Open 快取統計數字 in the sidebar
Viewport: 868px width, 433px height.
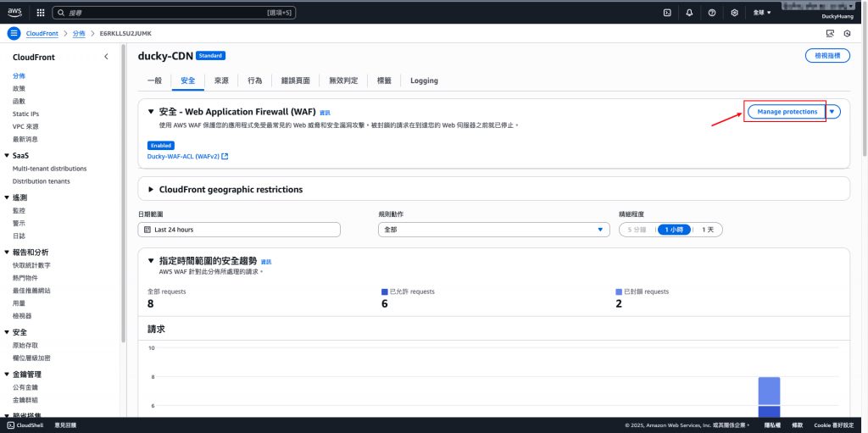[x=31, y=265]
